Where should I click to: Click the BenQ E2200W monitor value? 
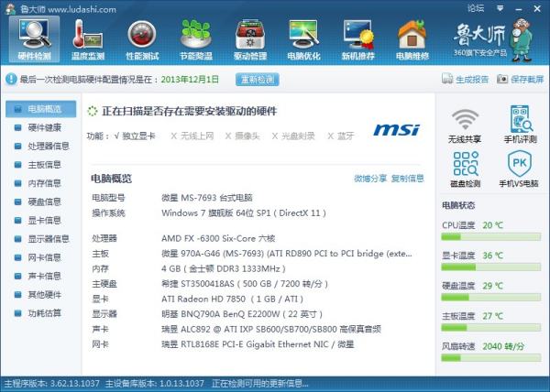point(242,314)
